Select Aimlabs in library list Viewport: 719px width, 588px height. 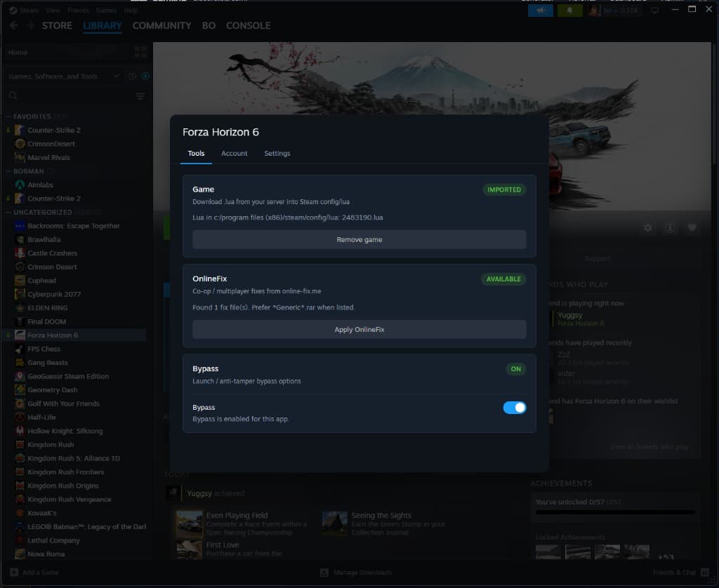(40, 185)
